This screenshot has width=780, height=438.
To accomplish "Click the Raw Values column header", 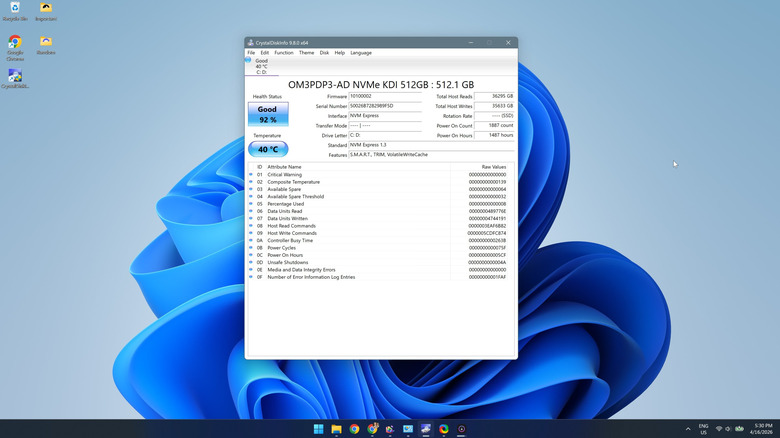I will [x=493, y=167].
